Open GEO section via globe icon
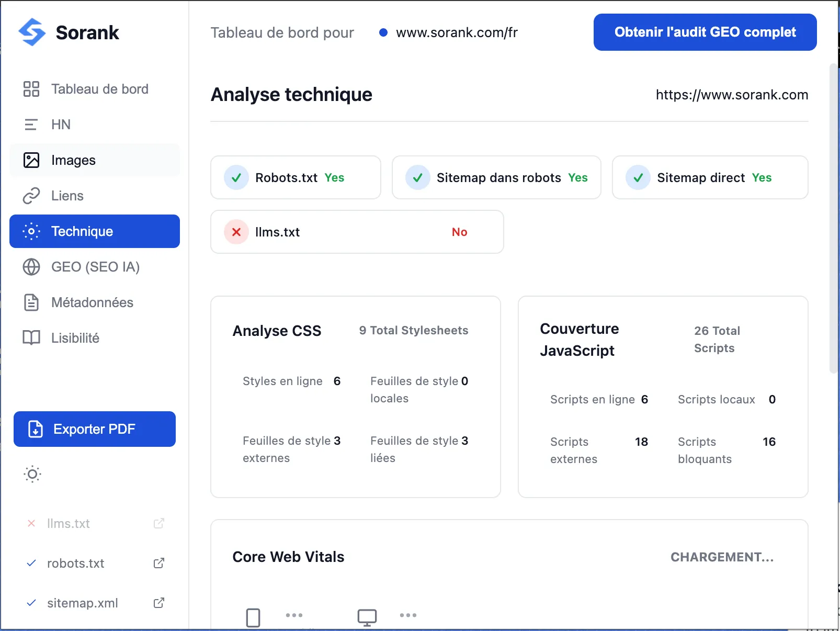 click(x=31, y=267)
